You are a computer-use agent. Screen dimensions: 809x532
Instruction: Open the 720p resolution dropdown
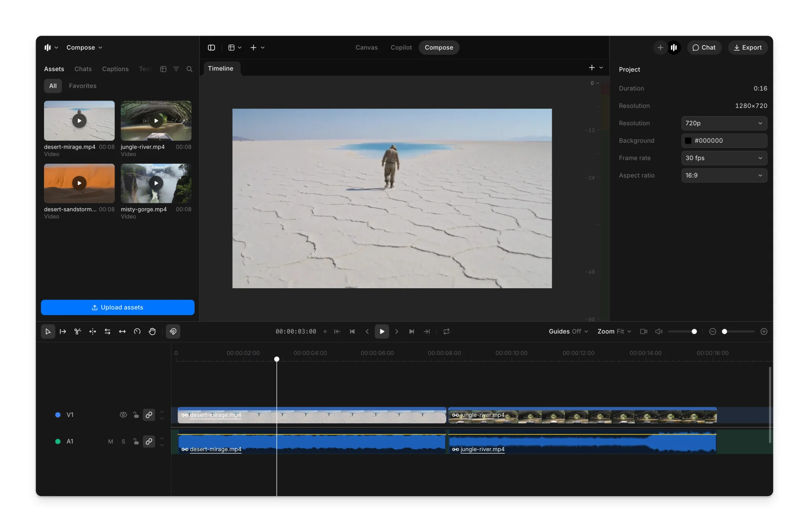[x=724, y=123]
